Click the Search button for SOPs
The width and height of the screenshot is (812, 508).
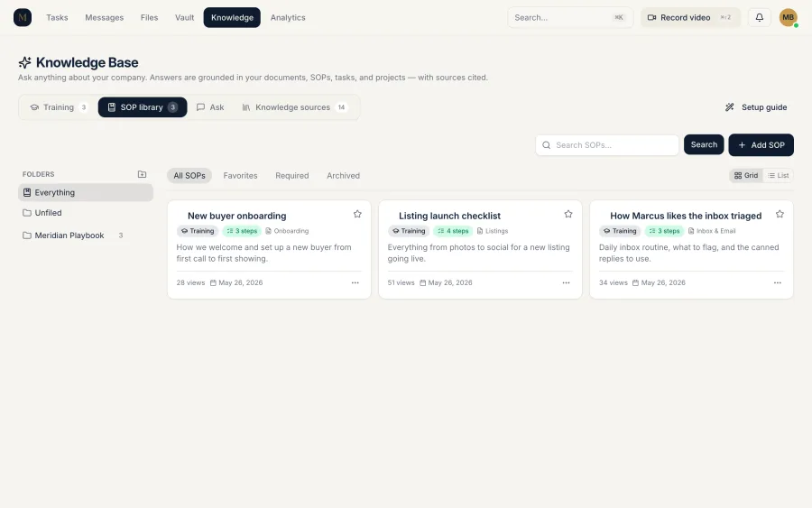[704, 144]
